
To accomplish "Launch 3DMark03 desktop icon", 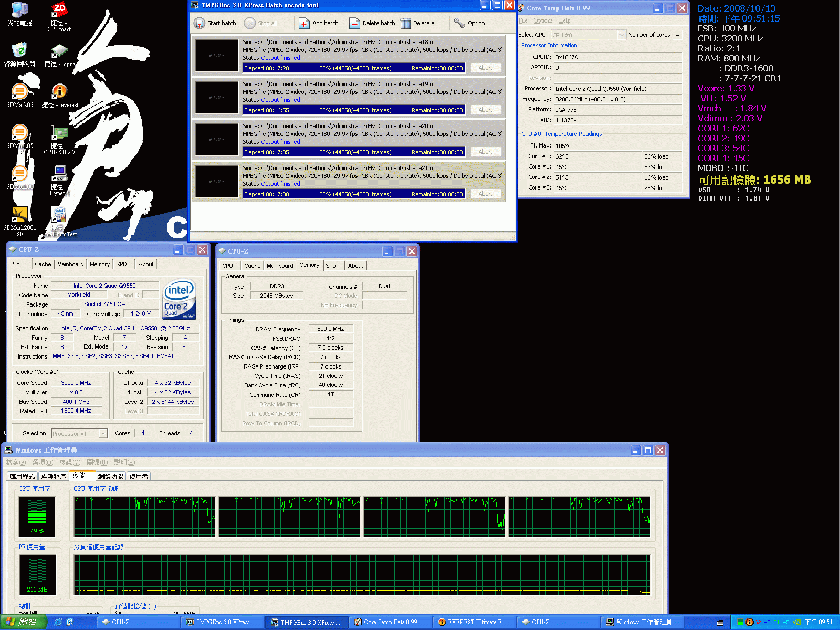I will click(x=19, y=96).
